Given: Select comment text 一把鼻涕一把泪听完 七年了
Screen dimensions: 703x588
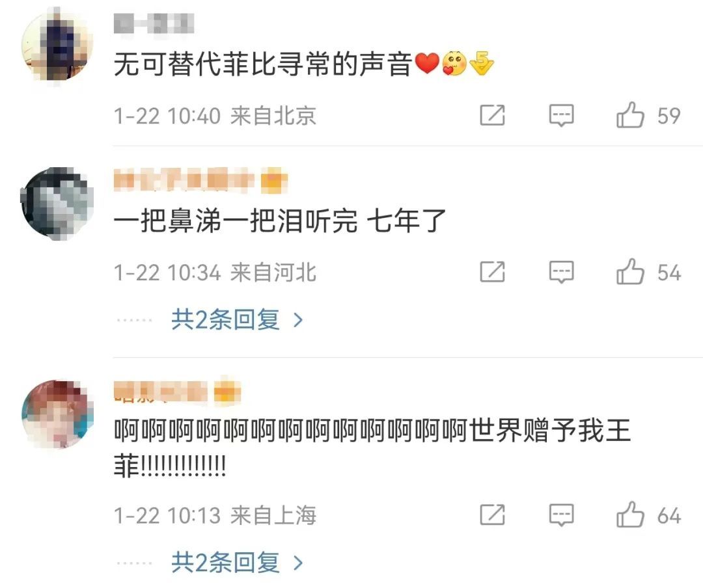Looking at the screenshot, I should click(x=280, y=220).
